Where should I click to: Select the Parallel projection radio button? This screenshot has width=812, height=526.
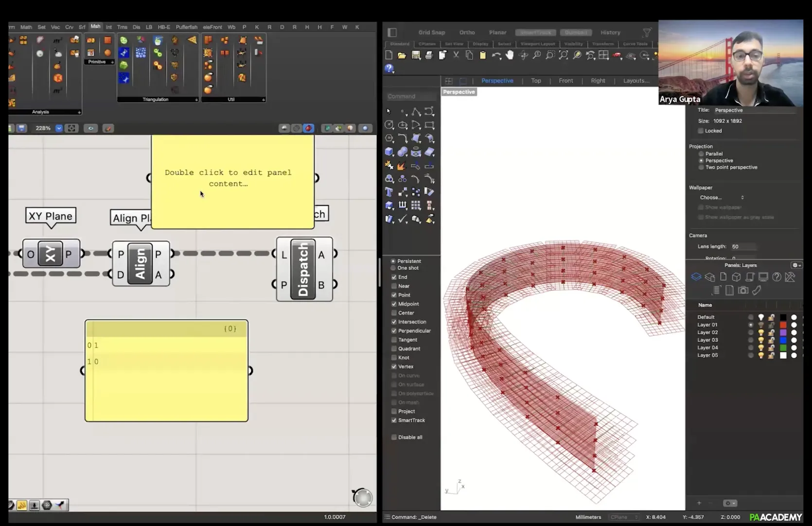point(701,154)
